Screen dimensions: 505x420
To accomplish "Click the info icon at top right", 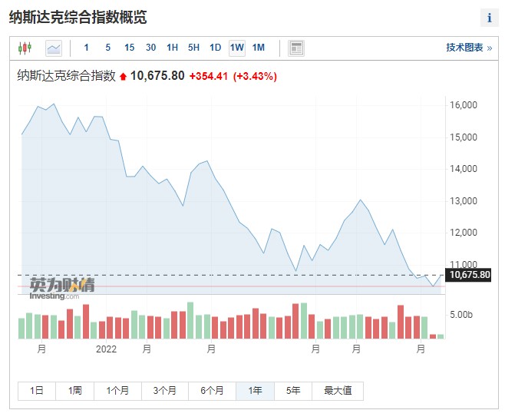I will (x=489, y=18).
